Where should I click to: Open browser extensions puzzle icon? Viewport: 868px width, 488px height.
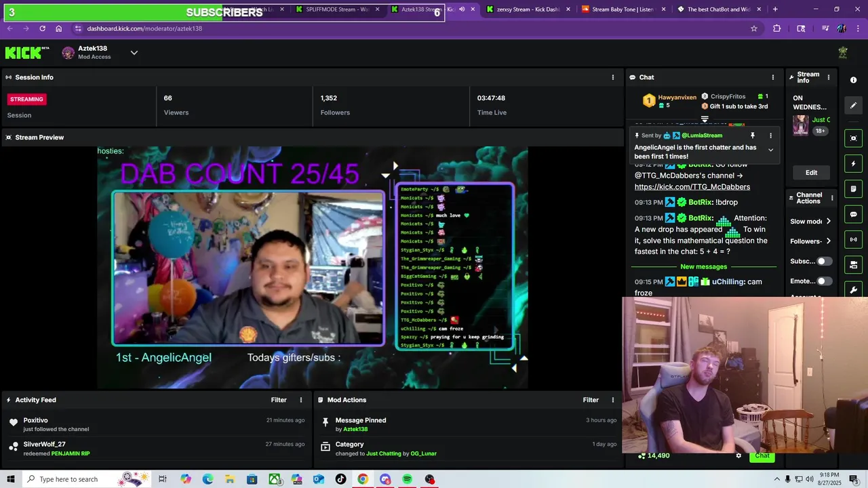coord(777,28)
